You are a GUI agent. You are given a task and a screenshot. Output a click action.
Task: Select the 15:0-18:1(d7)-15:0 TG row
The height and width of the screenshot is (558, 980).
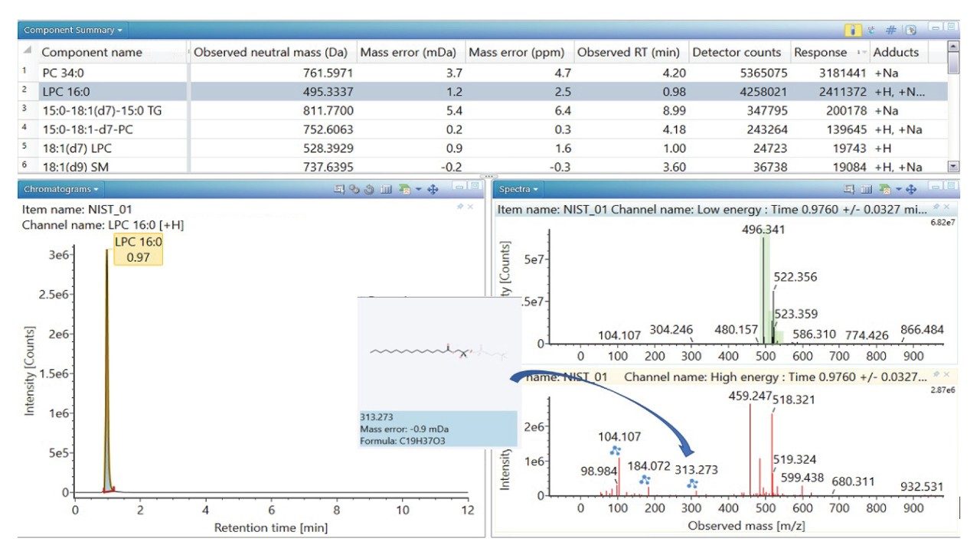(482, 110)
